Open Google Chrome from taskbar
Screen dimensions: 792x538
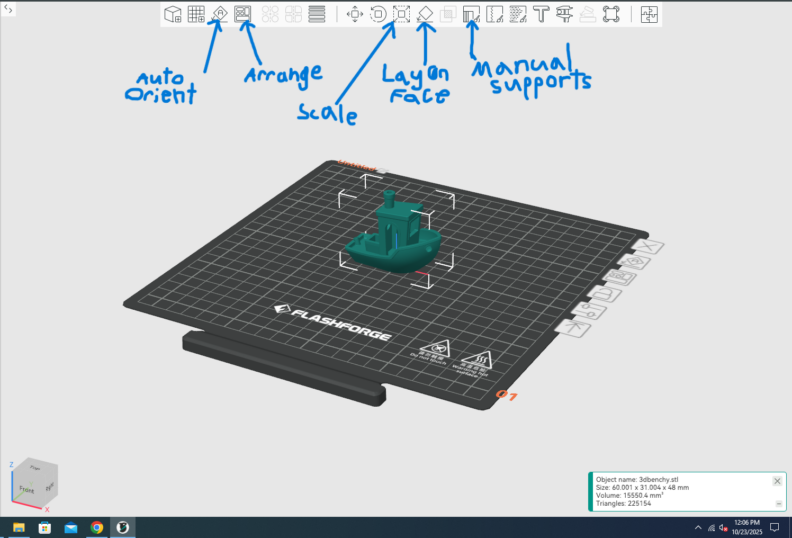[x=96, y=527]
